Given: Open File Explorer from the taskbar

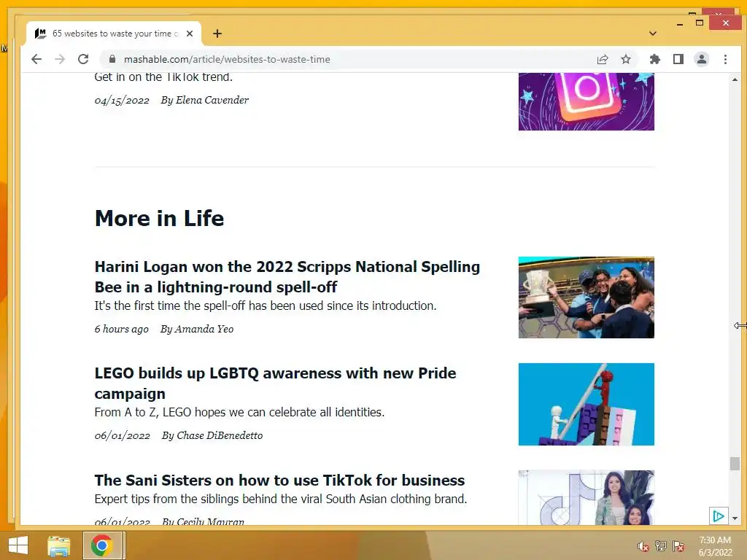Looking at the screenshot, I should click(x=58, y=545).
